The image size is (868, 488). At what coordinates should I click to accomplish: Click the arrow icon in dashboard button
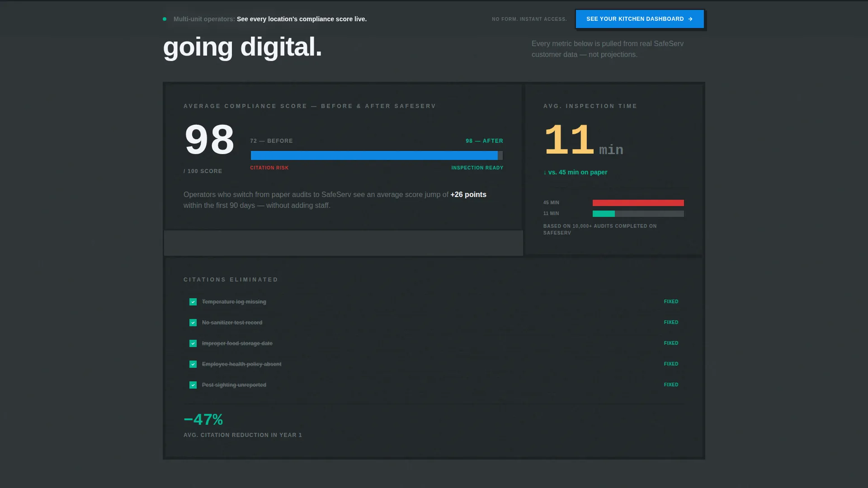coord(690,19)
